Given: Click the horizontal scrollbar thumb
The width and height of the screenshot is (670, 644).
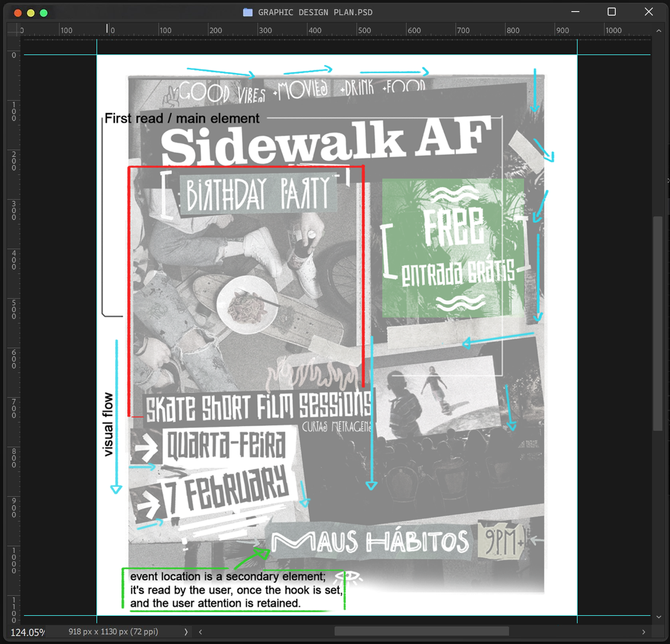Looking at the screenshot, I should point(422,632).
